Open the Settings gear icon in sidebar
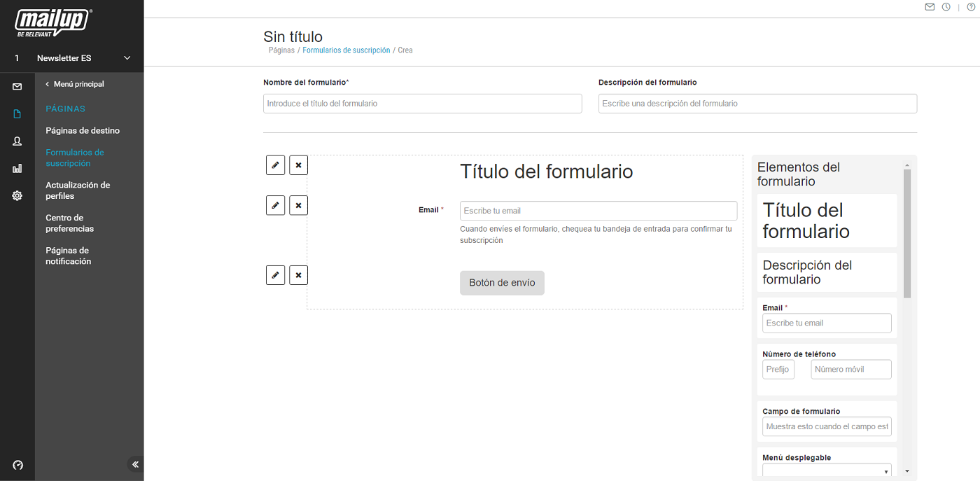 (17, 196)
